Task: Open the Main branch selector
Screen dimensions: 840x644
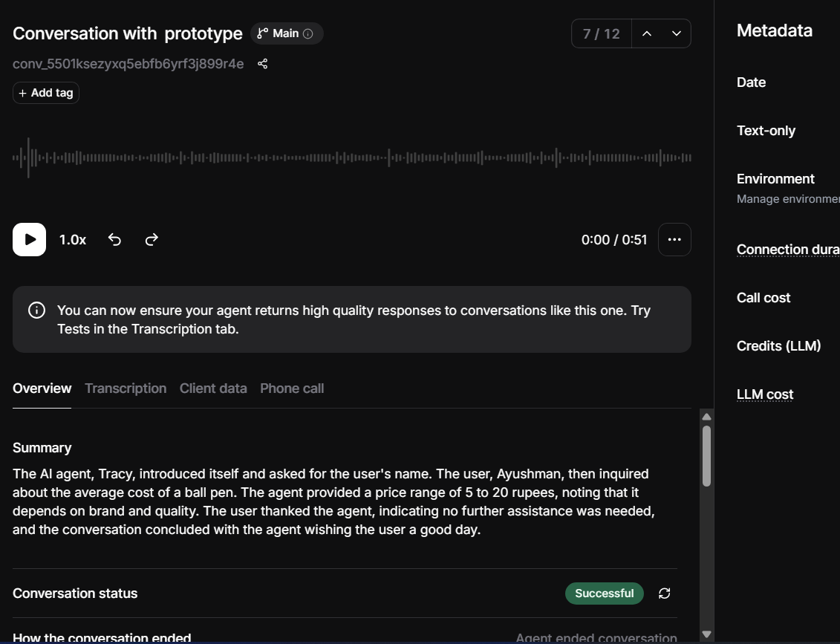Action: (x=287, y=33)
